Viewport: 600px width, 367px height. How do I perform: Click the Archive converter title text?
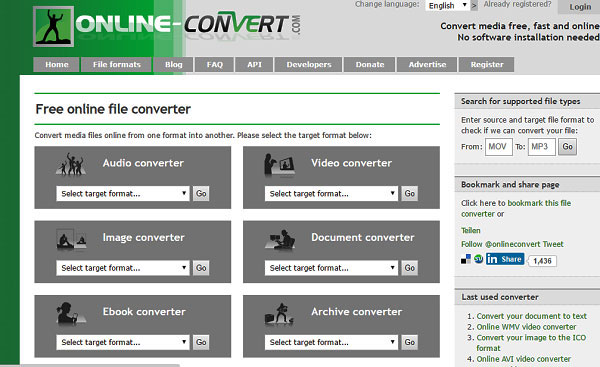click(x=356, y=312)
